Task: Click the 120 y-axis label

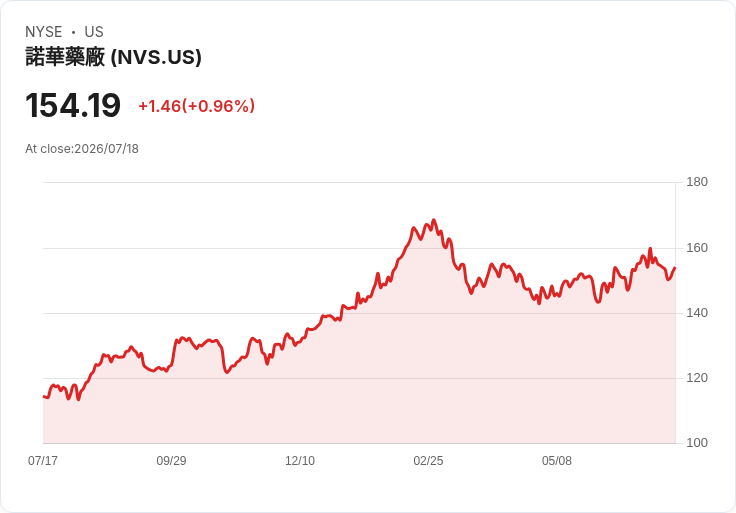Action: 697,378
